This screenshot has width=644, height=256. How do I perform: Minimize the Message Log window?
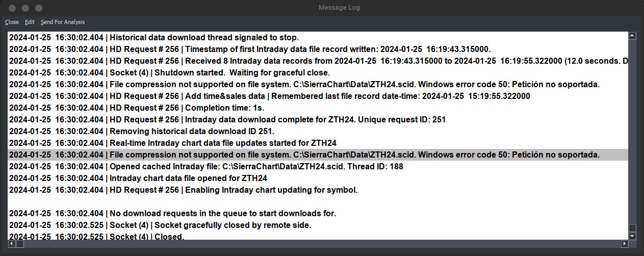pyautogui.click(x=25, y=8)
